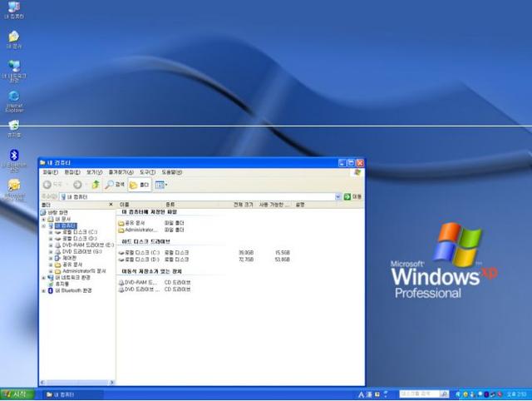Sort list by the Comments column header
Viewport: 532px width, 401px height.
coord(300,205)
